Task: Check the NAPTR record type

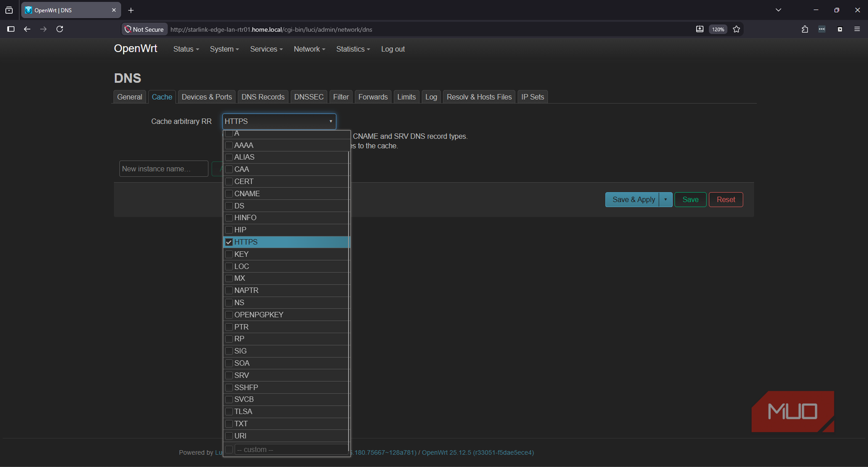Action: point(229,290)
